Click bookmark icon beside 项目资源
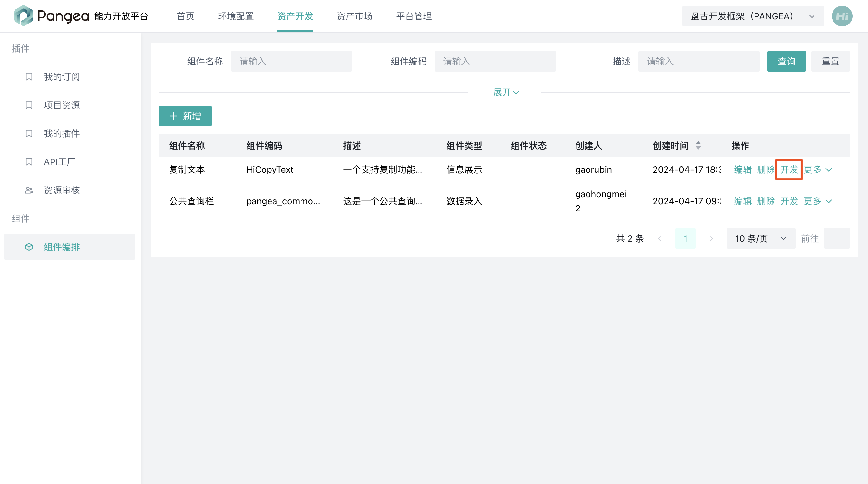The height and width of the screenshot is (484, 868). [x=29, y=105]
